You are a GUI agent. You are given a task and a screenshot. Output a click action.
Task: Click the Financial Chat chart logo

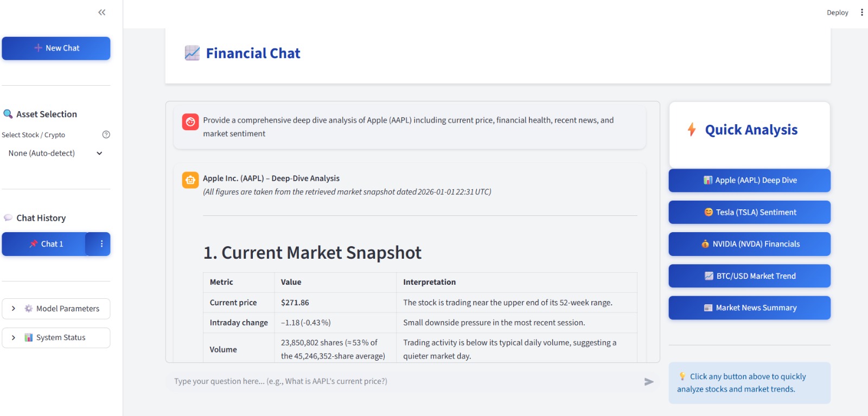coord(192,53)
